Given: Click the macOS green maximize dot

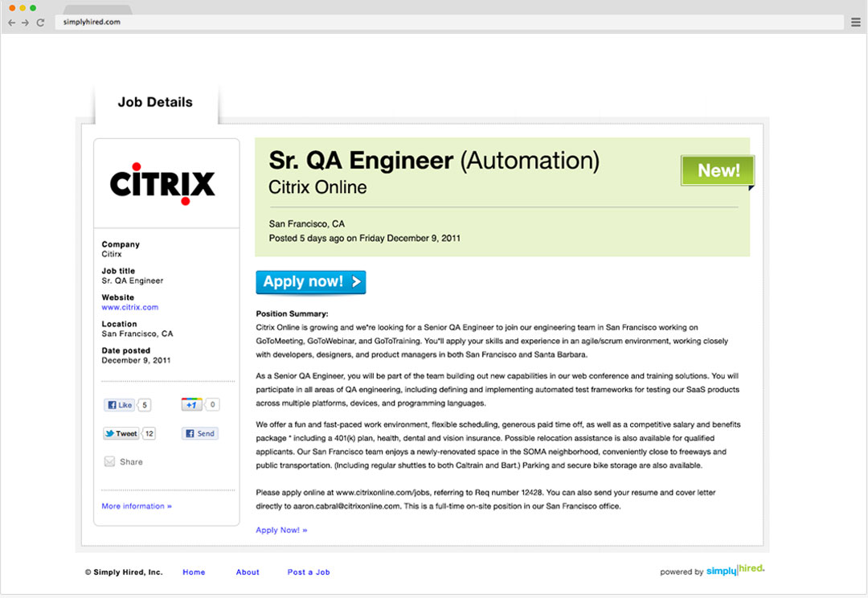Looking at the screenshot, I should 33,8.
